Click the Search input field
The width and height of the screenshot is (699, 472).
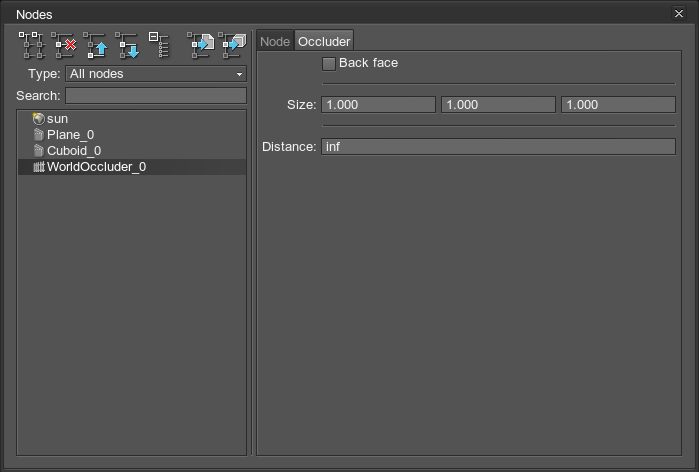tap(156, 95)
